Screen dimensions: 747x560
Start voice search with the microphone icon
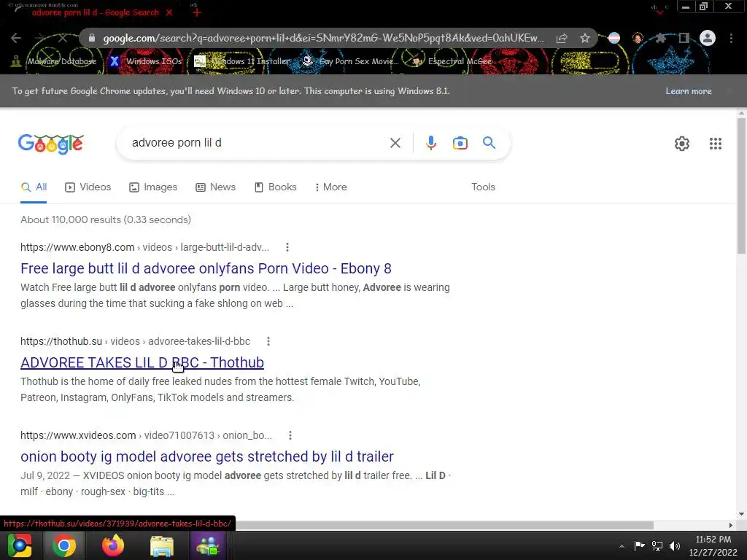click(430, 143)
